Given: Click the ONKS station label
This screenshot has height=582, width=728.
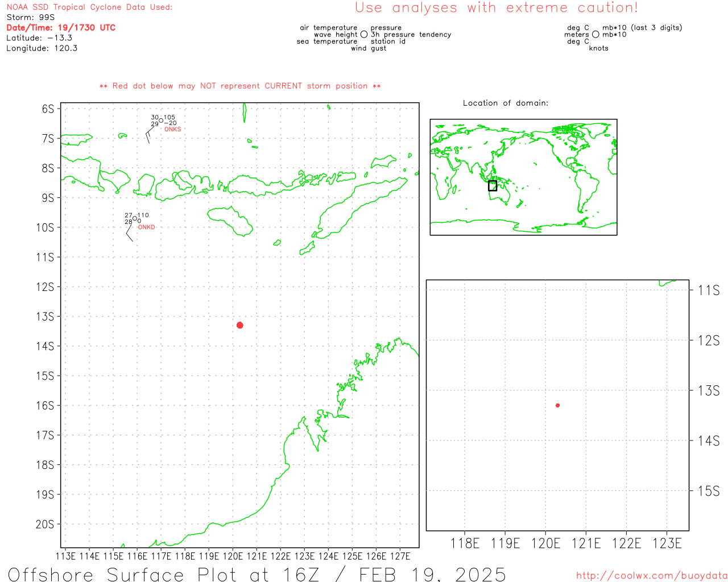Looking at the screenshot, I should pos(173,130).
